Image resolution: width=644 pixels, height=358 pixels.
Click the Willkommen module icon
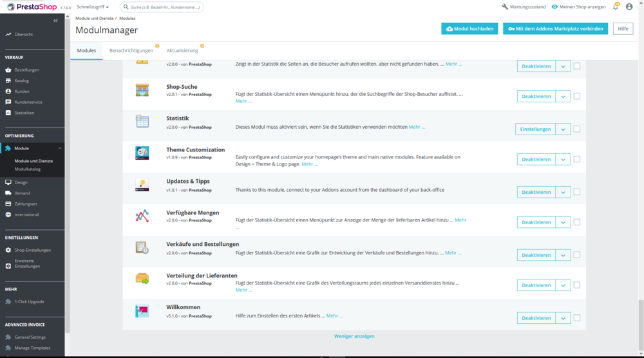click(x=142, y=311)
